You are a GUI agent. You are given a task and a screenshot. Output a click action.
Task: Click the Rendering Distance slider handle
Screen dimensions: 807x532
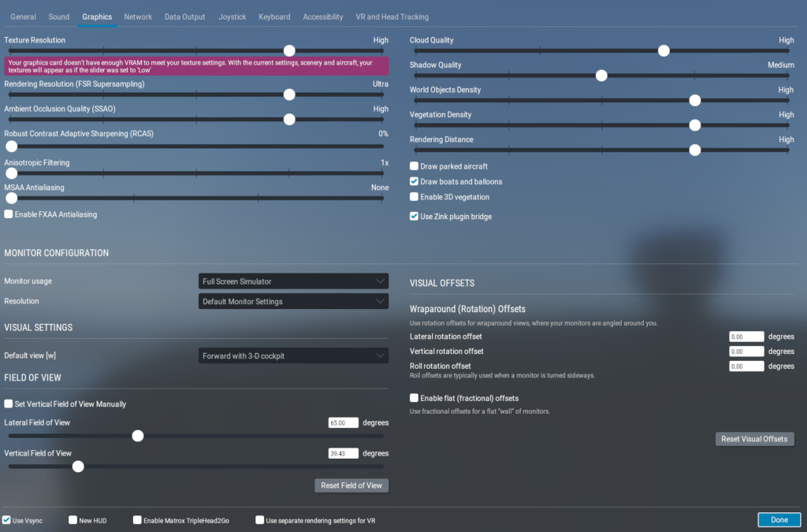pyautogui.click(x=695, y=151)
